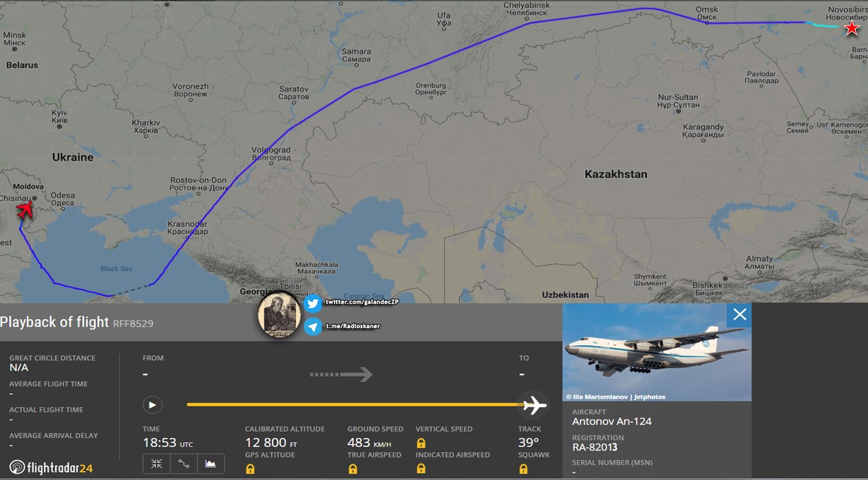The image size is (868, 480).
Task: Click the center-on-aircraft collapse arrows icon
Action: point(156,464)
